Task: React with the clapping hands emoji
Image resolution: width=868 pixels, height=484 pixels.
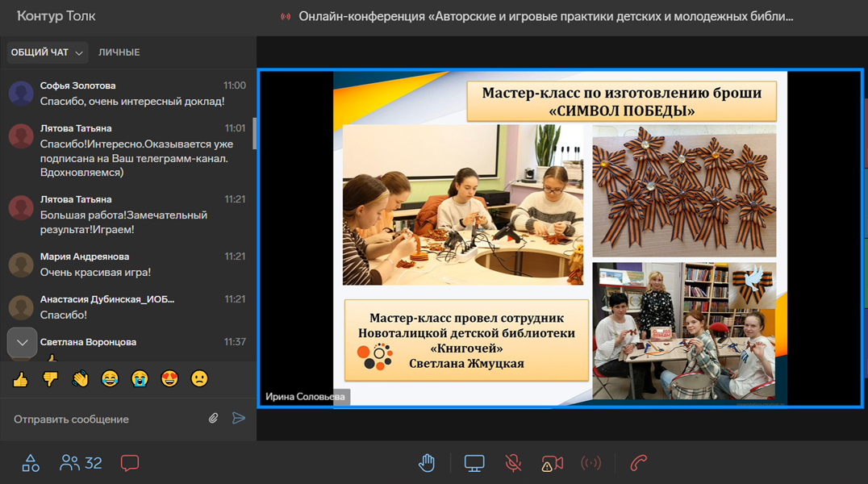Action: [x=80, y=378]
